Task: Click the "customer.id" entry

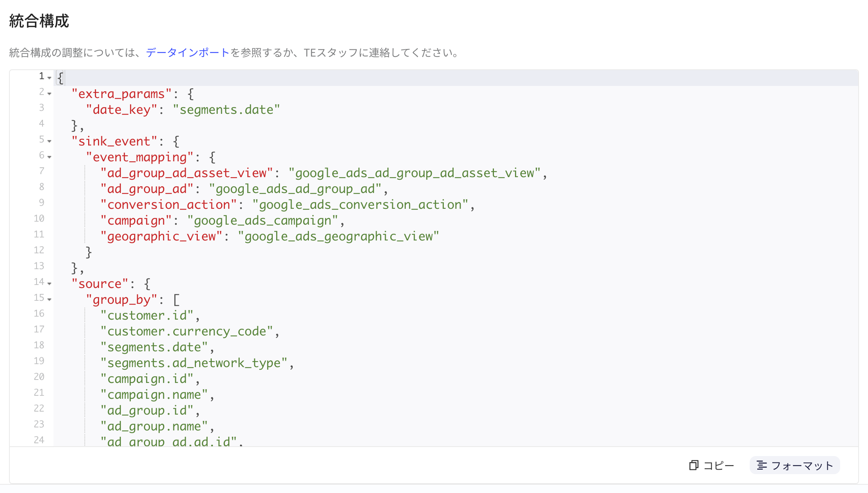Action: pyautogui.click(x=147, y=315)
